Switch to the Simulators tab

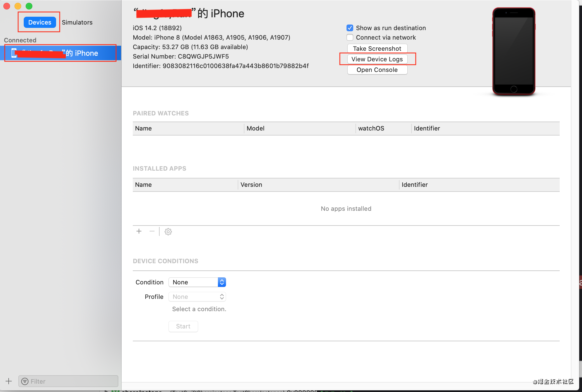point(77,22)
